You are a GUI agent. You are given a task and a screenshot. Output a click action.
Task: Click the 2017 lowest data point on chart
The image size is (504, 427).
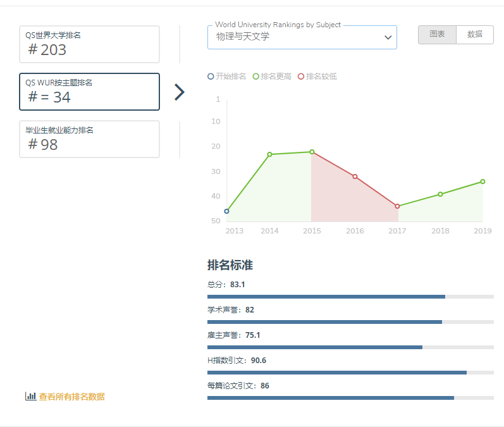tap(397, 206)
